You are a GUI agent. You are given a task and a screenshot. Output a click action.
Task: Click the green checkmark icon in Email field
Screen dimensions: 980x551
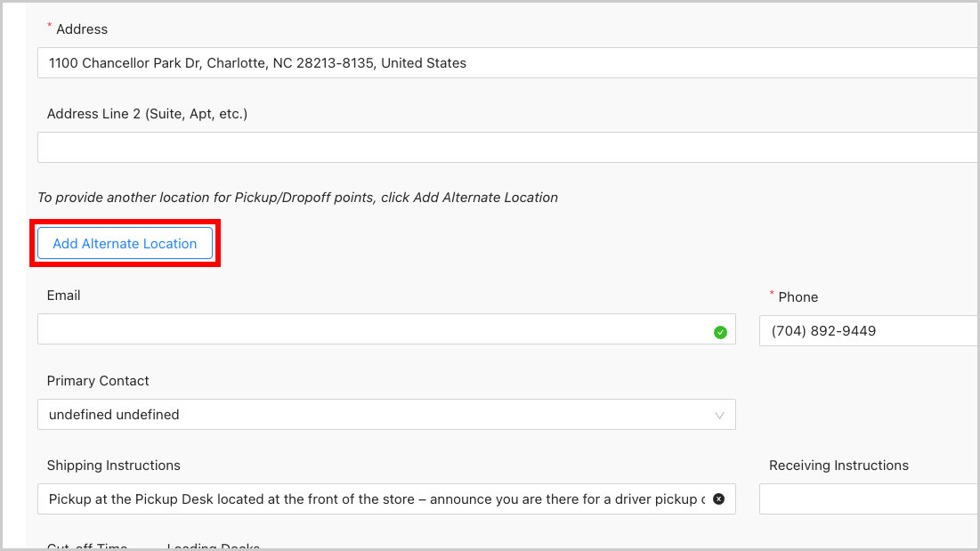(720, 332)
